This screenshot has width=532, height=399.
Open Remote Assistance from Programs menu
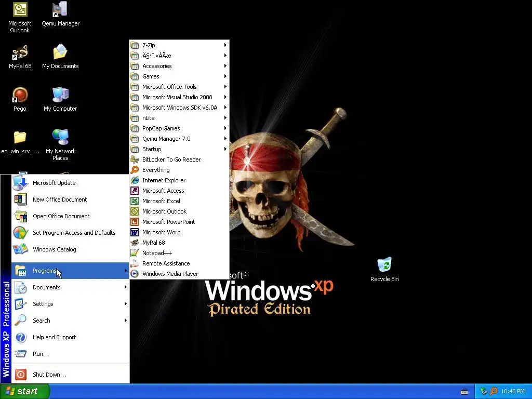click(179, 263)
